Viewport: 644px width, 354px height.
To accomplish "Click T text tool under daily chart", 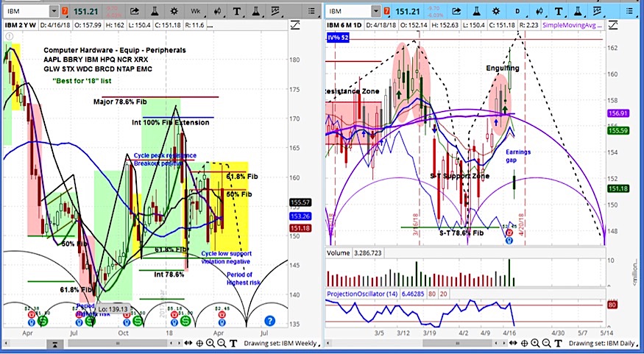I will (558, 343).
